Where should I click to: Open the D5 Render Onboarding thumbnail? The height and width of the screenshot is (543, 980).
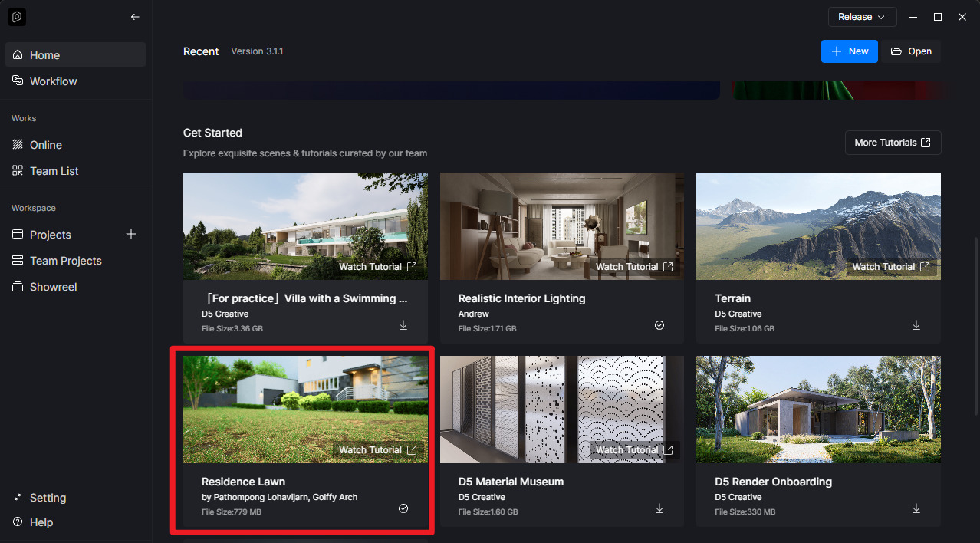coord(818,410)
